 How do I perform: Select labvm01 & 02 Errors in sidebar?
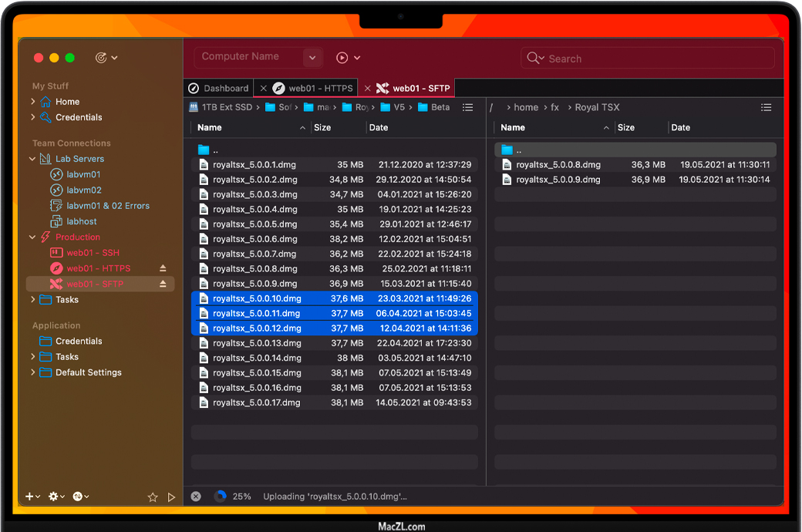point(107,206)
